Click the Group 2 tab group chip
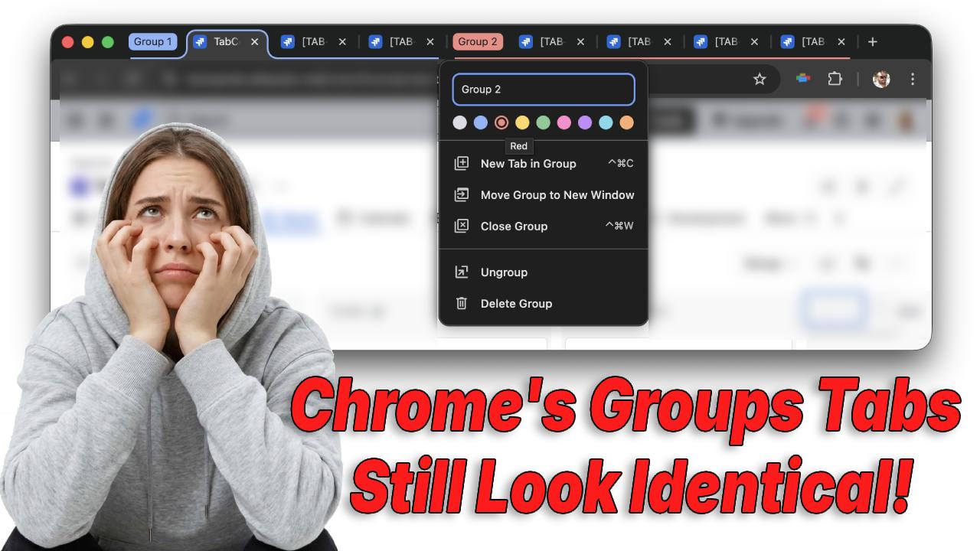The width and height of the screenshot is (980, 551). click(x=478, y=42)
